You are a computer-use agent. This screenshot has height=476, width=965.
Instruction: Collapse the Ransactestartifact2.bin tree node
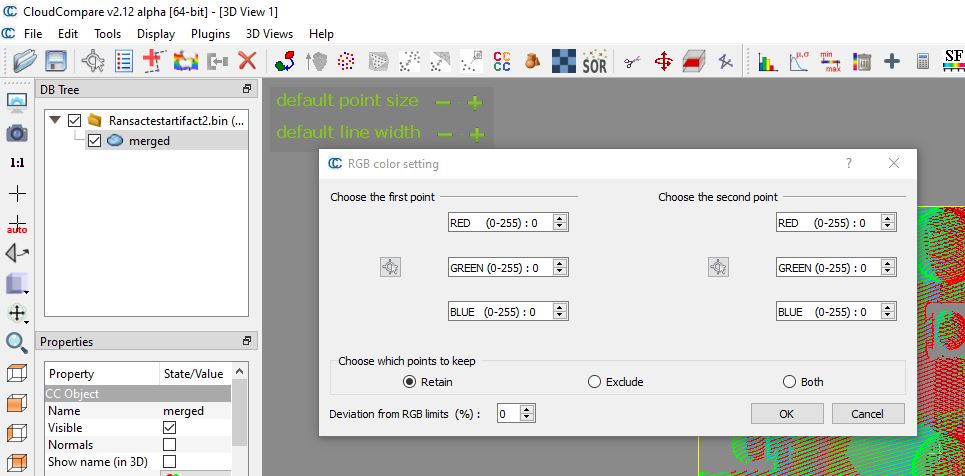click(x=55, y=120)
